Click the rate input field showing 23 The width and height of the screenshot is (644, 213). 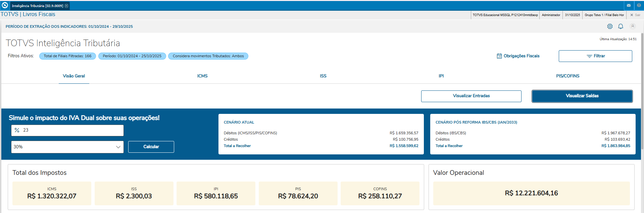pyautogui.click(x=67, y=130)
